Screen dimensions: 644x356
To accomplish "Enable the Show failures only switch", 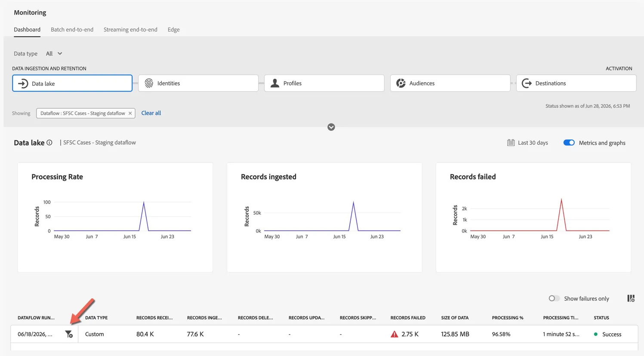I will (554, 298).
